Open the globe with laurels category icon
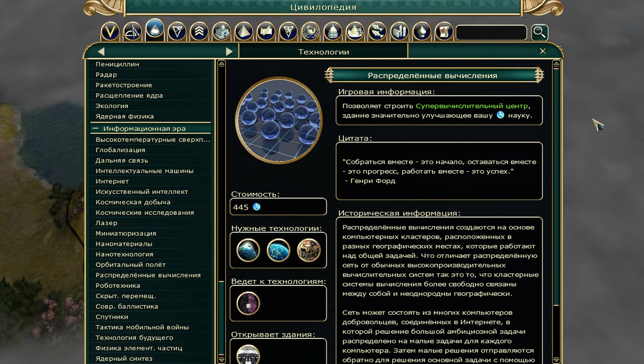Image resolution: width=644 pixels, height=364 pixels. 310,32
